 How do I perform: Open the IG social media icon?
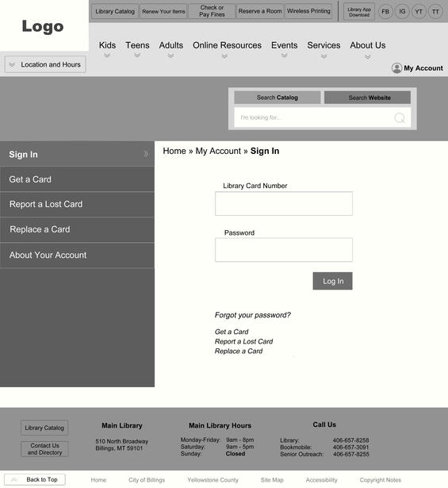402,12
